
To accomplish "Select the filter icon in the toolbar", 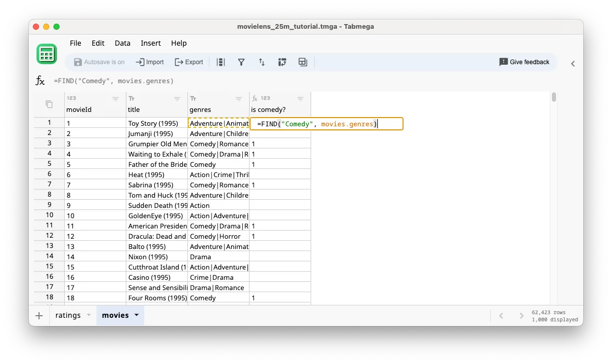I will [x=241, y=62].
